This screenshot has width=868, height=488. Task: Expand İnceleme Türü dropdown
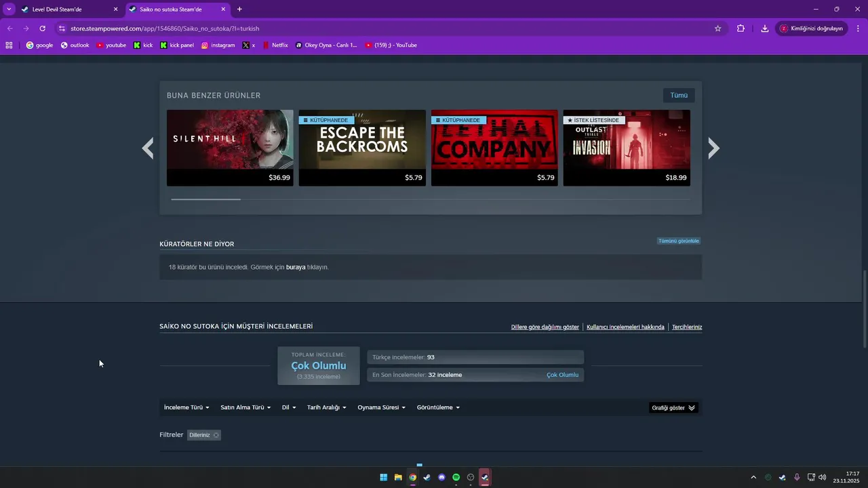[x=186, y=407]
